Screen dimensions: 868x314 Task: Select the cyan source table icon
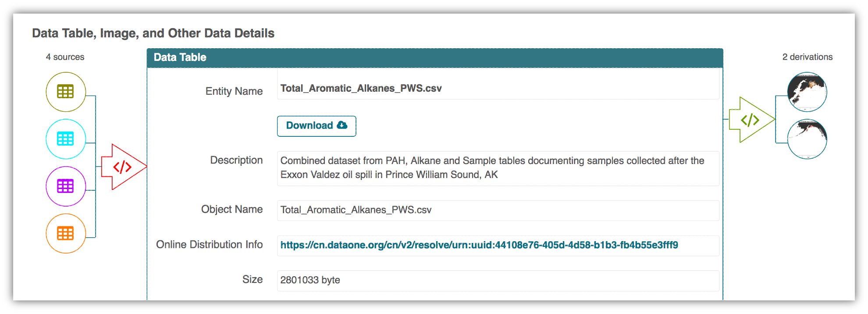(66, 139)
